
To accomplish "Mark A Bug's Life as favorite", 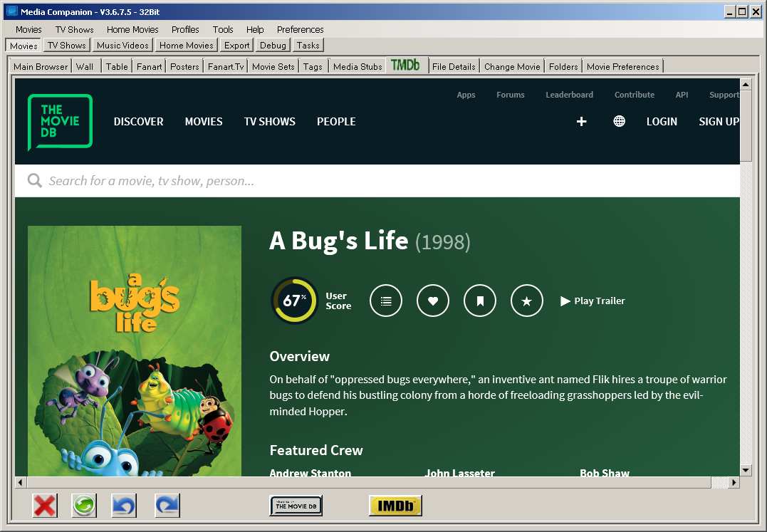I will coord(433,301).
